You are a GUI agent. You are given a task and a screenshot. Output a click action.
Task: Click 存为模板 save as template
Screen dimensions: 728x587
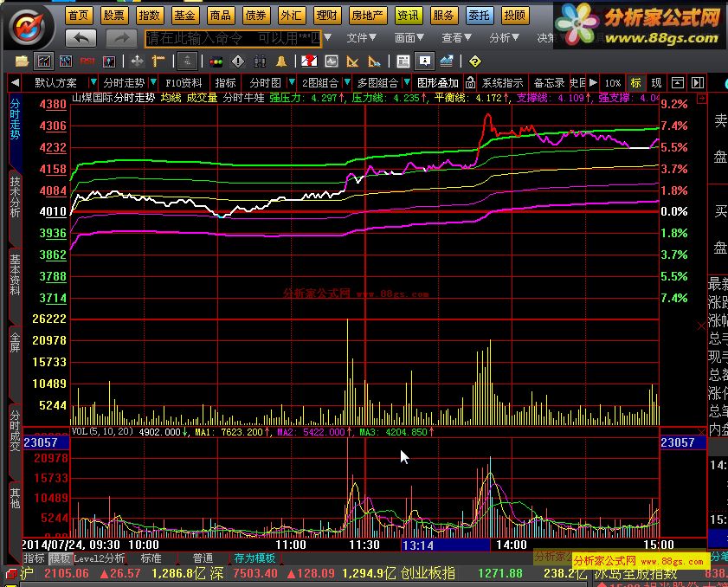[254, 558]
